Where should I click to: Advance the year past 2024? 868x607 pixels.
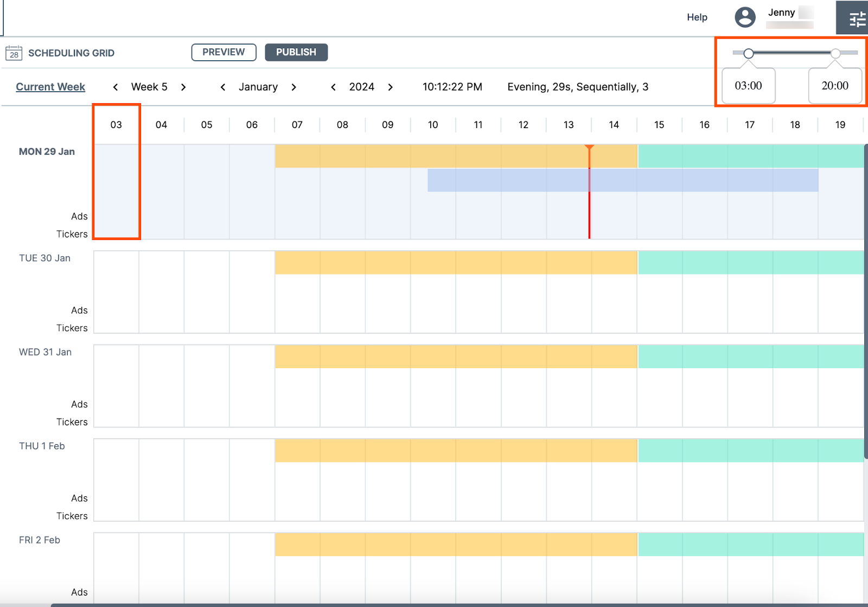[390, 87]
